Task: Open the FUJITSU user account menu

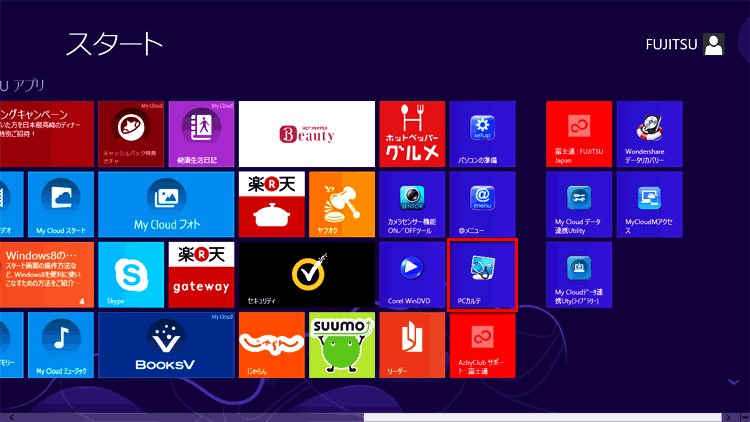Action: click(x=685, y=44)
